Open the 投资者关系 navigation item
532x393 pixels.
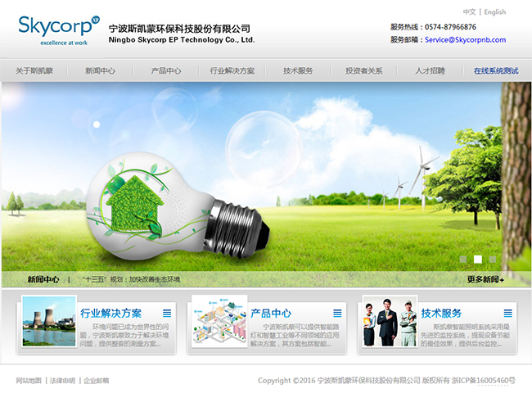pyautogui.click(x=363, y=71)
